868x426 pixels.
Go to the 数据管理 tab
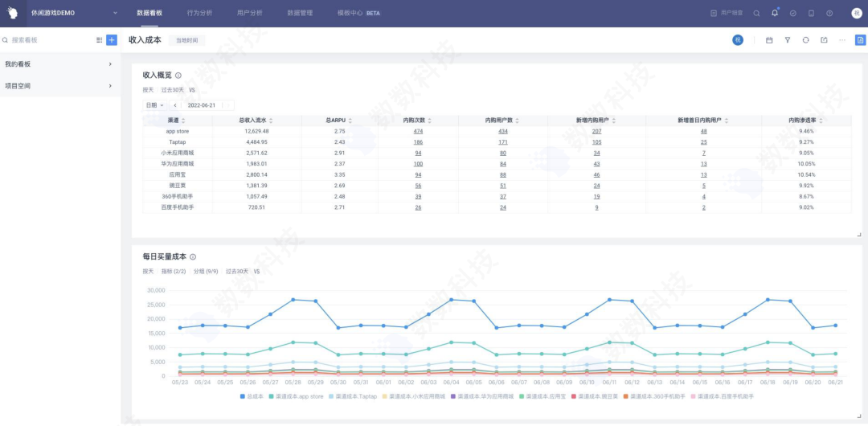(x=300, y=13)
